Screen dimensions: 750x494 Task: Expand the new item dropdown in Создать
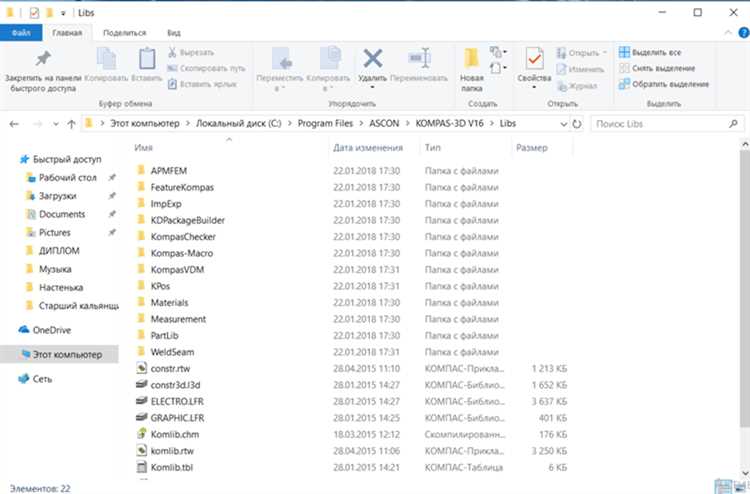(x=498, y=51)
